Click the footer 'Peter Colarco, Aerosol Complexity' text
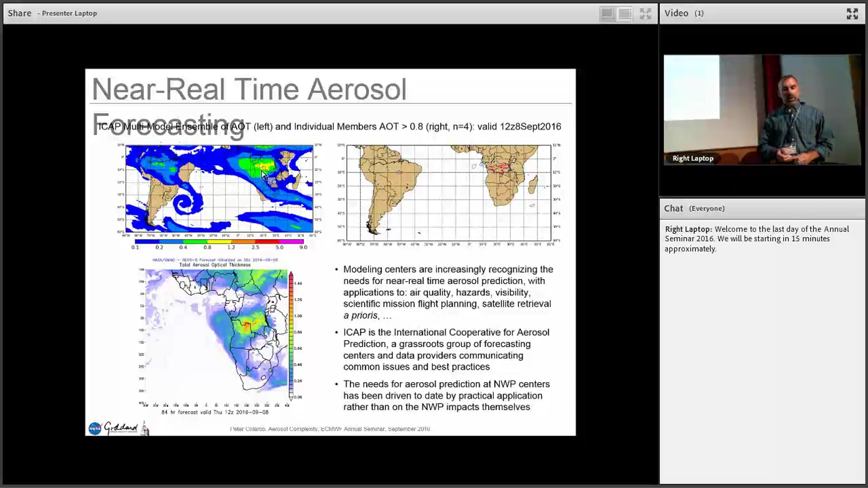The width and height of the screenshot is (868, 488). (x=330, y=429)
